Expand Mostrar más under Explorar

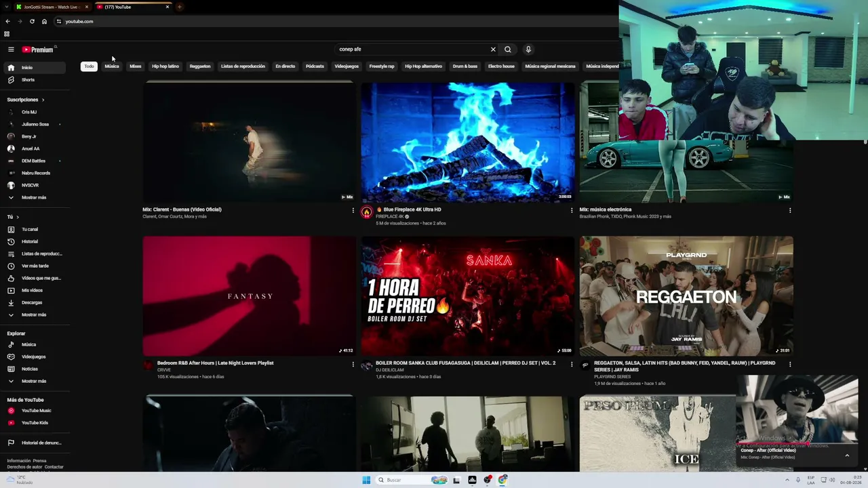pyautogui.click(x=33, y=382)
